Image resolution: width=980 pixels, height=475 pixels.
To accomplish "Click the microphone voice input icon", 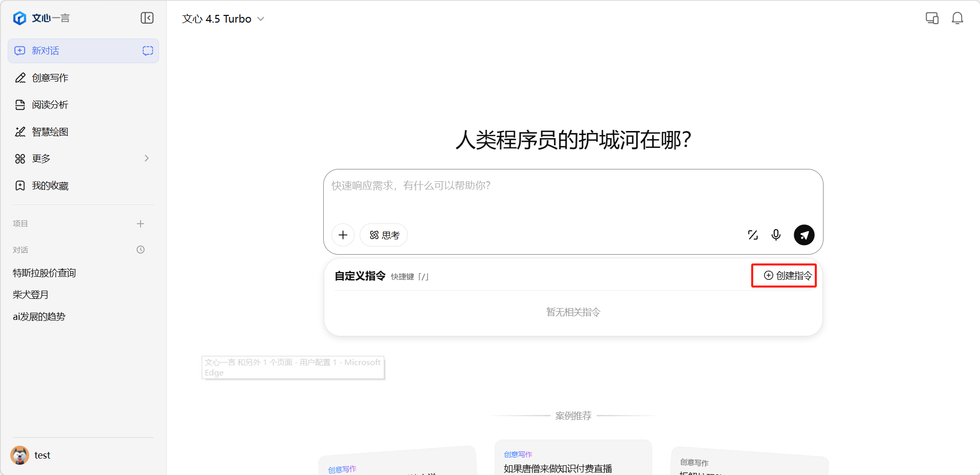I will pyautogui.click(x=776, y=235).
